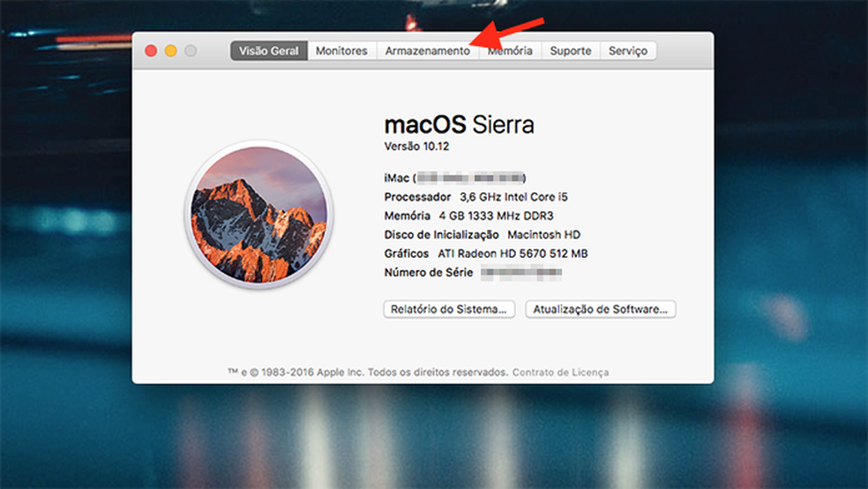Open the Contrato de Licença link
Viewport: 868px width, 489px height.
pos(560,372)
